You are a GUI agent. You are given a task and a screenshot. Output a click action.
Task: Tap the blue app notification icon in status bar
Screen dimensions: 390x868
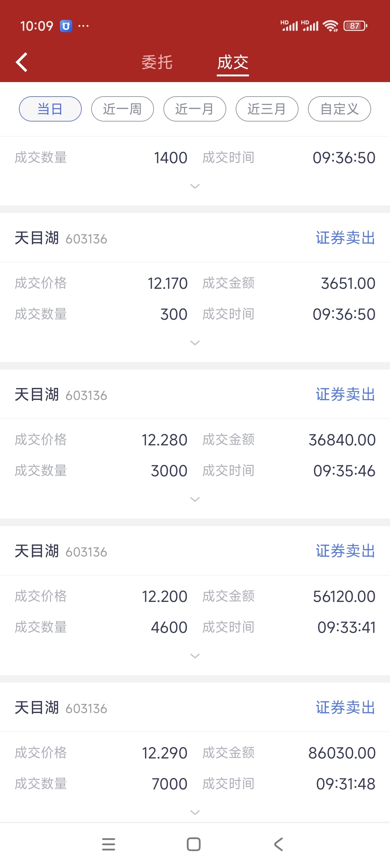66,26
